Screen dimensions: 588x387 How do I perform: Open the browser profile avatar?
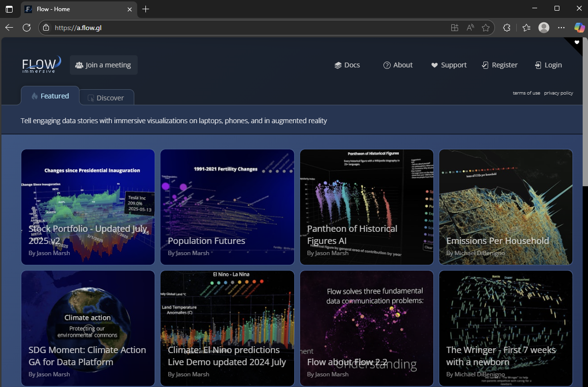tap(544, 28)
